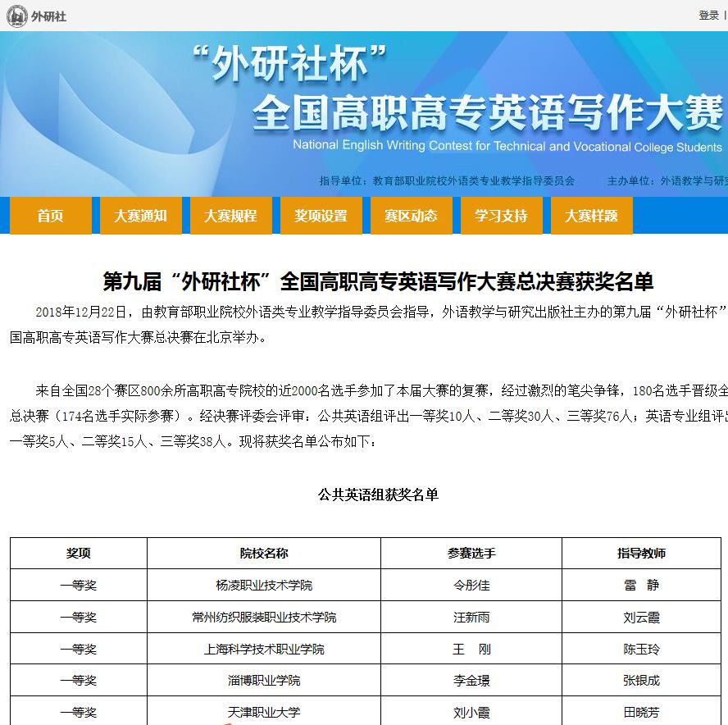Click the 院校名称 column header

(x=264, y=554)
